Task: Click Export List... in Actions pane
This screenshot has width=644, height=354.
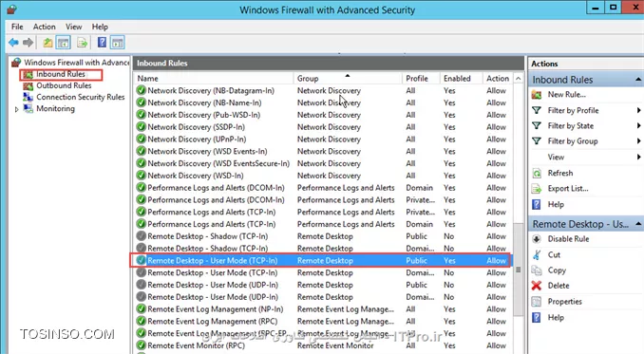Action: [568, 189]
